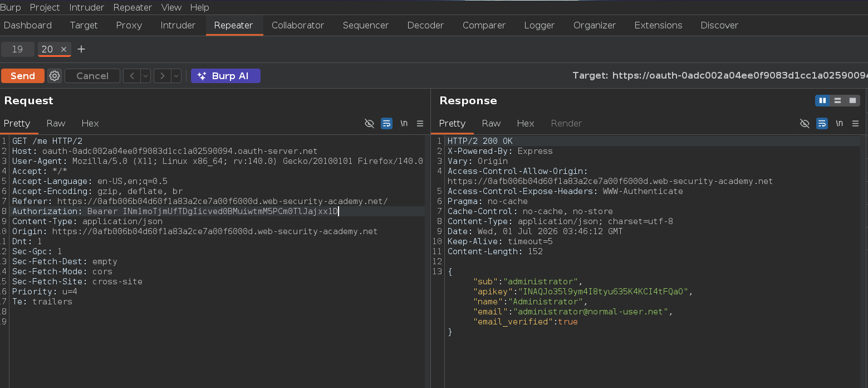This screenshot has width=868, height=388.
Task: Select Pretty view in Request panel
Action: click(17, 123)
